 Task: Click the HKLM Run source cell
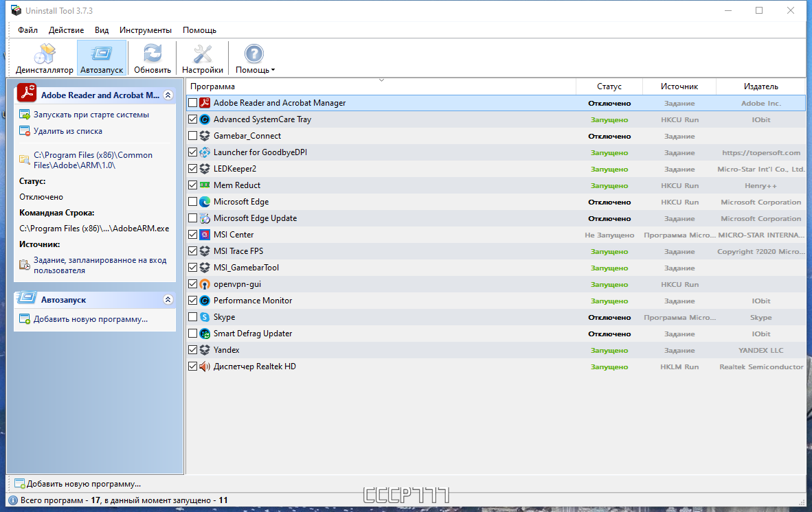(x=679, y=366)
